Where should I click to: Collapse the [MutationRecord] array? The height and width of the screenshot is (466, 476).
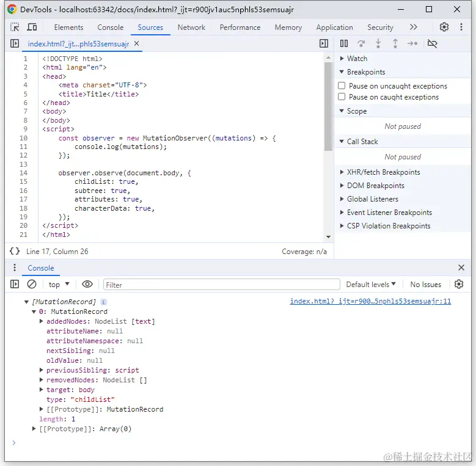[26, 302]
